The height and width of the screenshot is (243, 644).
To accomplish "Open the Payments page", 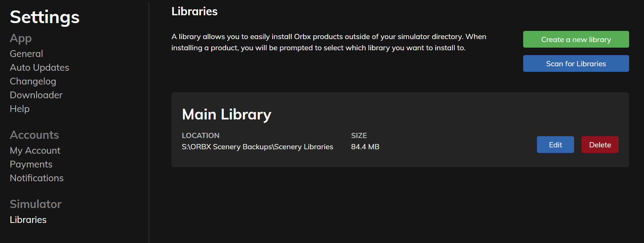I will [x=31, y=164].
